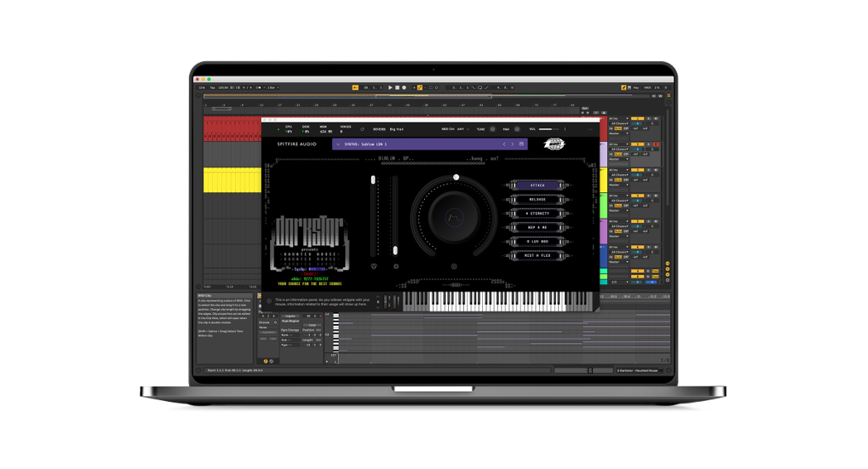Expand the preset list chevron on purple bar

(338, 144)
